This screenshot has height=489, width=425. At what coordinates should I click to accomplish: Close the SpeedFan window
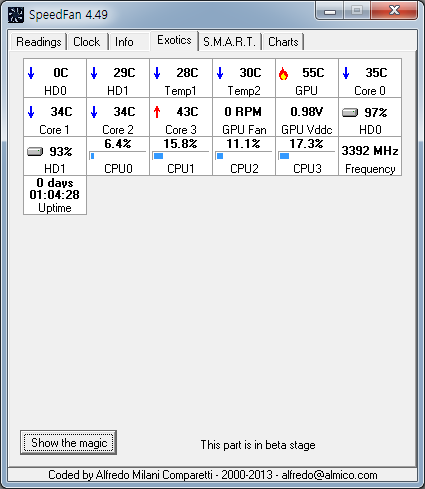394,11
